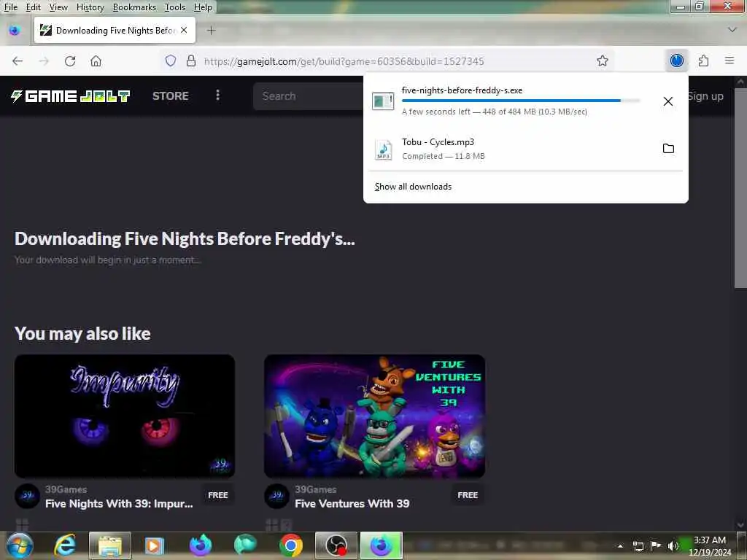This screenshot has width=747, height=560.
Task: Select the five-nights-before-freddy-s.exe file name
Action: pos(462,90)
